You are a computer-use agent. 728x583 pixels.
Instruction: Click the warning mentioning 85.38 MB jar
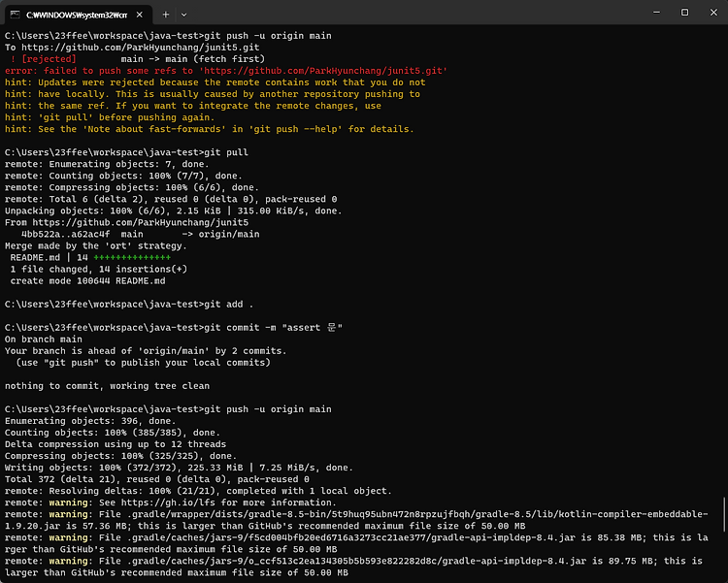click(x=356, y=543)
